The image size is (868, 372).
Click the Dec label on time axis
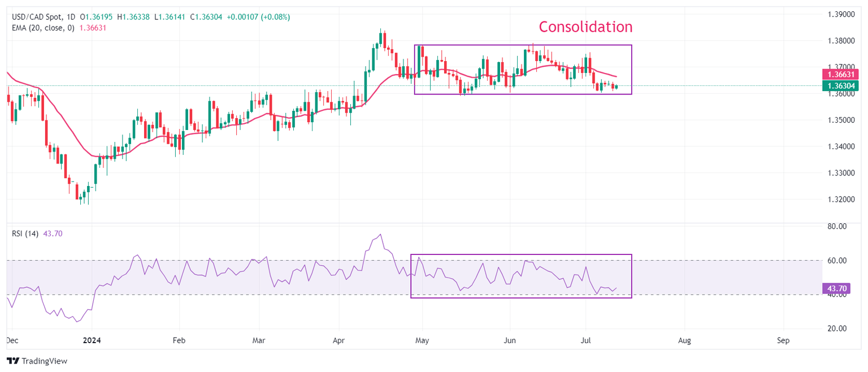click(12, 341)
